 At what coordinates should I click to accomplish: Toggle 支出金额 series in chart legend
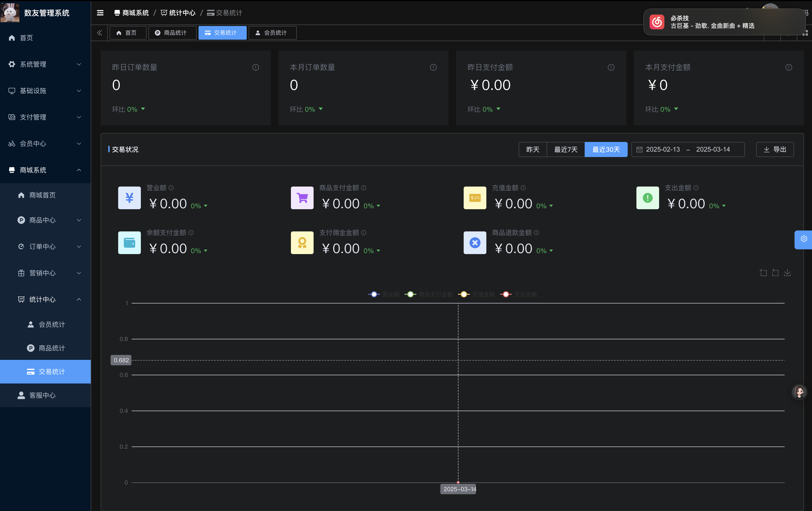tap(519, 294)
